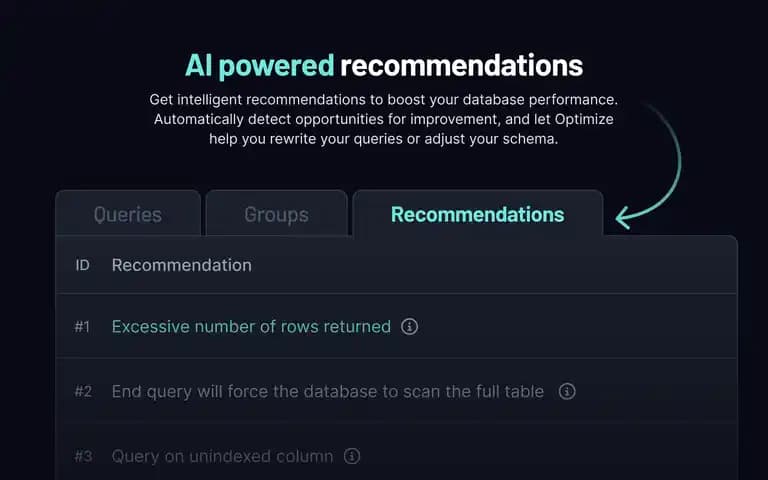768x480 pixels.
Task: Click the teal AI powered heading text
Action: click(x=260, y=66)
